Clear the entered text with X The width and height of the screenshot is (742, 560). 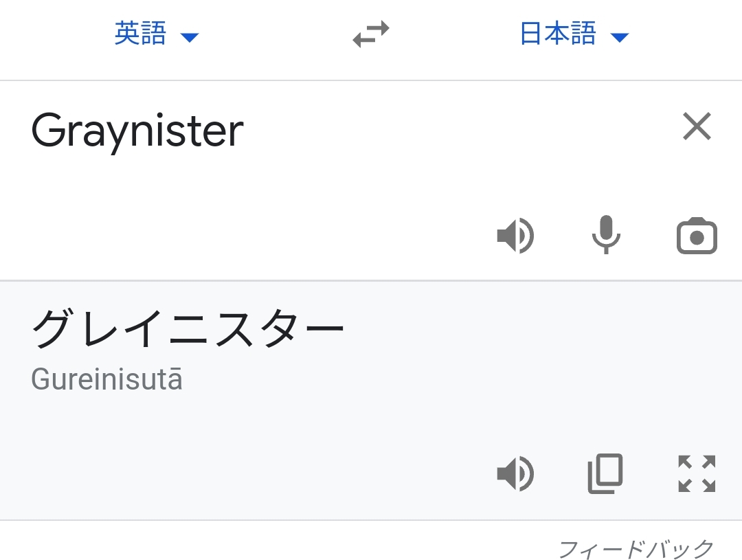(697, 127)
